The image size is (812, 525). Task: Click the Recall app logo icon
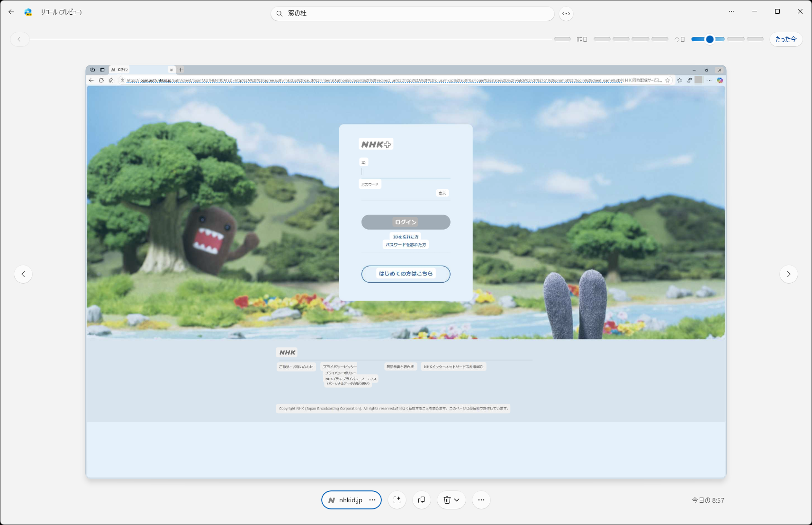(x=28, y=12)
